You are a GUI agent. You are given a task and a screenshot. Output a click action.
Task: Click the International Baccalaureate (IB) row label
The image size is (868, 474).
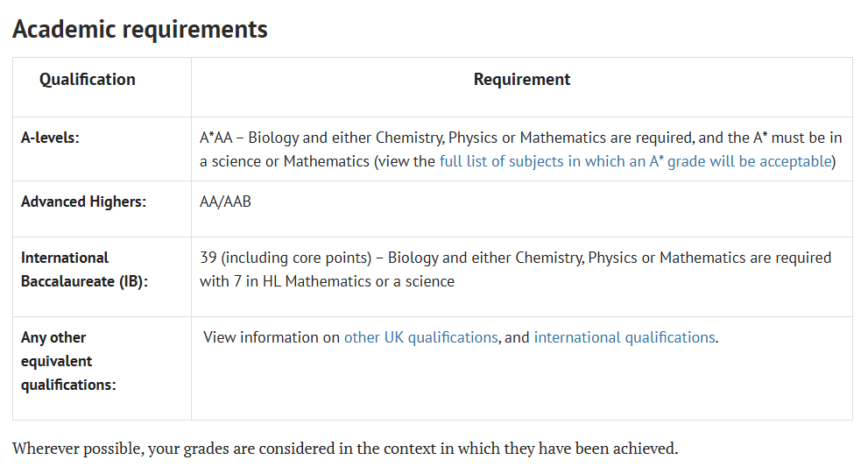(x=85, y=269)
